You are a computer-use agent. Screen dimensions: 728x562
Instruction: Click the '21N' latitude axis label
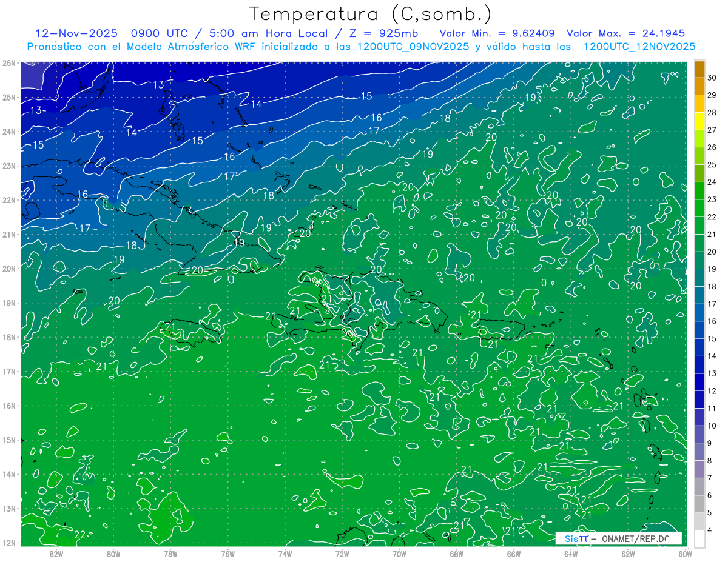pos(8,234)
